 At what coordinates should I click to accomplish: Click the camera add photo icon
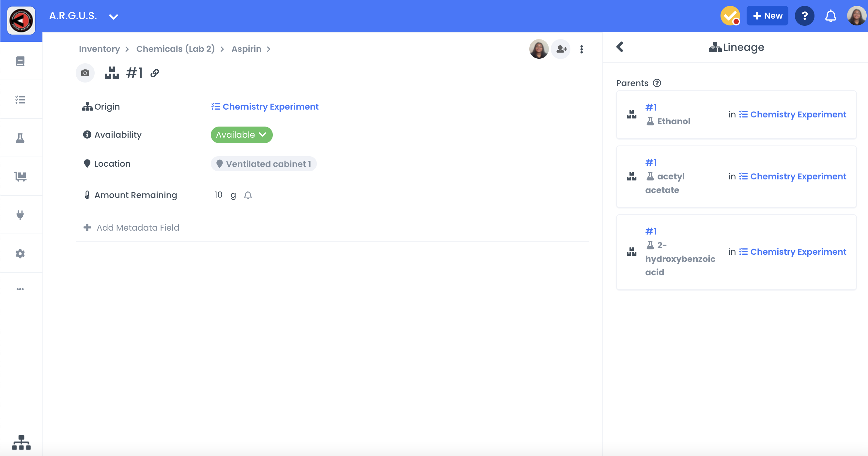[x=85, y=73]
